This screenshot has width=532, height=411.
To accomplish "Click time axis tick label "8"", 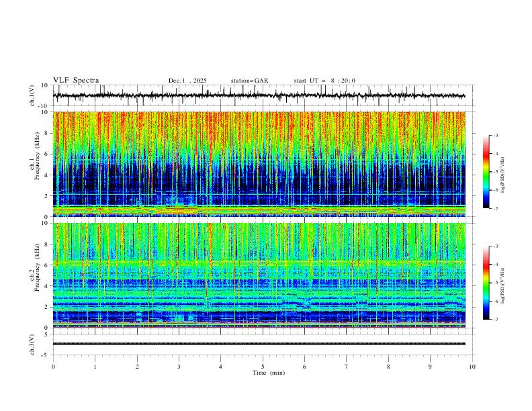I will tap(388, 367).
